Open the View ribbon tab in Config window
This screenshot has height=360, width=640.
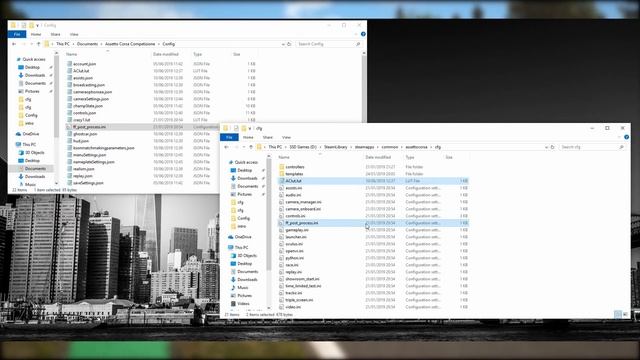click(x=74, y=34)
